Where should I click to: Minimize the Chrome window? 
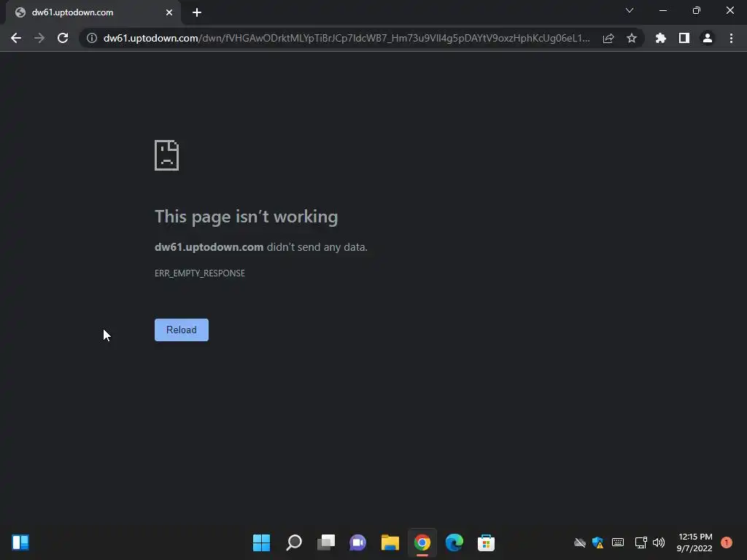(x=662, y=10)
